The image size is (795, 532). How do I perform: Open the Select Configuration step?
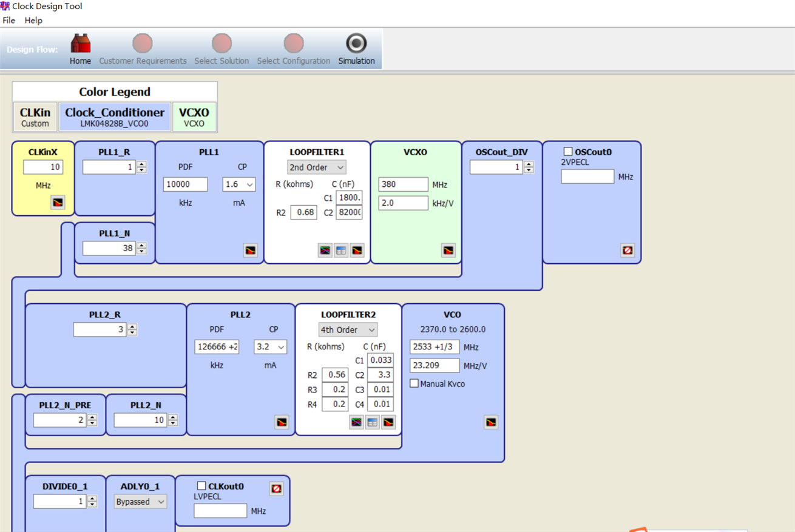pyautogui.click(x=294, y=49)
